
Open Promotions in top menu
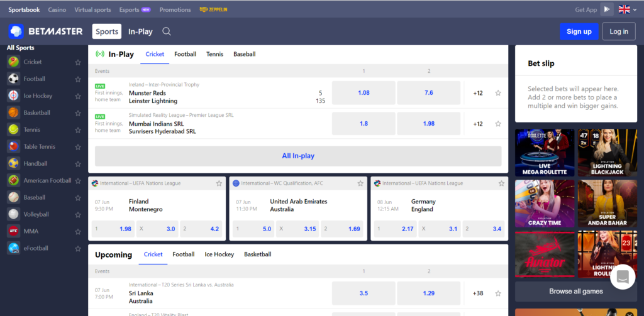175,9
